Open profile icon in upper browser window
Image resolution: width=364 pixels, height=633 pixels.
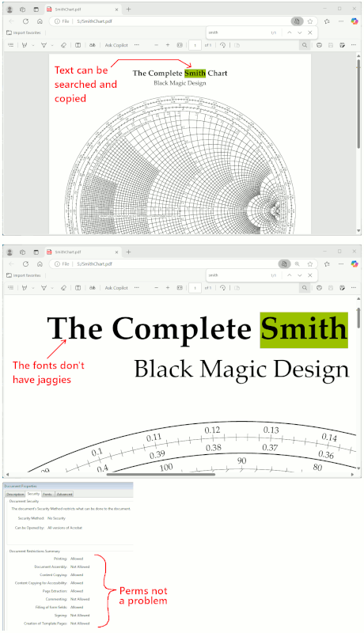[x=9, y=9]
